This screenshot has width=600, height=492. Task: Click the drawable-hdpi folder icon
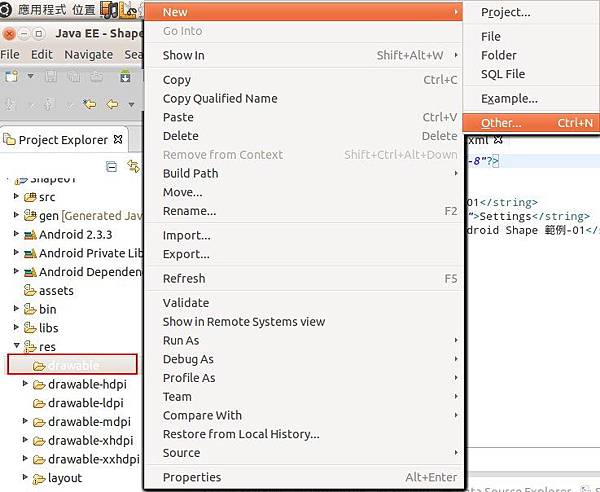point(39,384)
